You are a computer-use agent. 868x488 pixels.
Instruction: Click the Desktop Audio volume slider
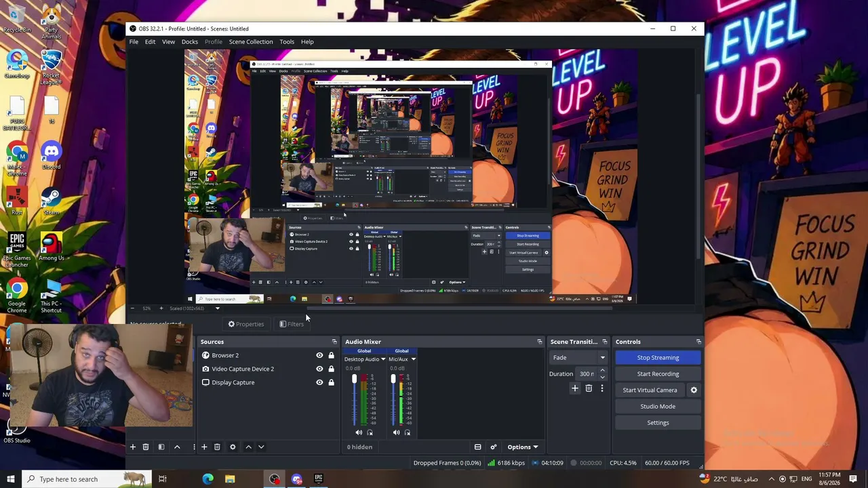point(354,399)
